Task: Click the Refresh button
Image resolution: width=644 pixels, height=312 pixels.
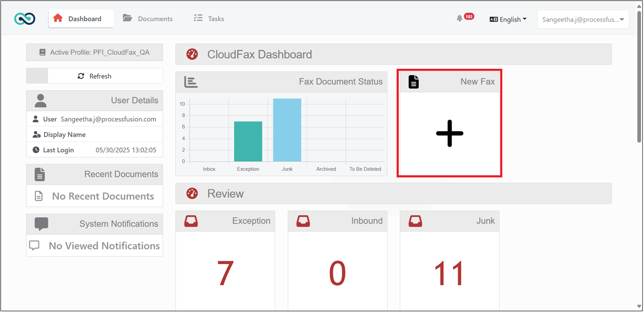Action: pyautogui.click(x=94, y=76)
